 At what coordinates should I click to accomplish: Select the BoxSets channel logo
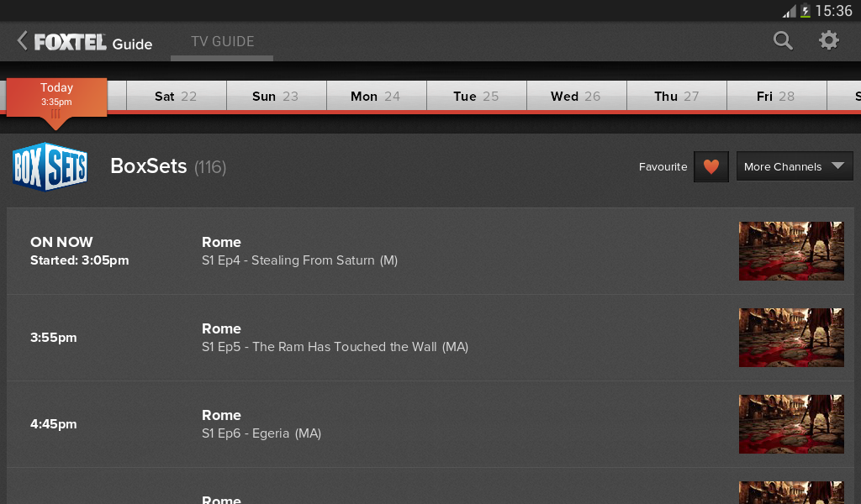49,166
